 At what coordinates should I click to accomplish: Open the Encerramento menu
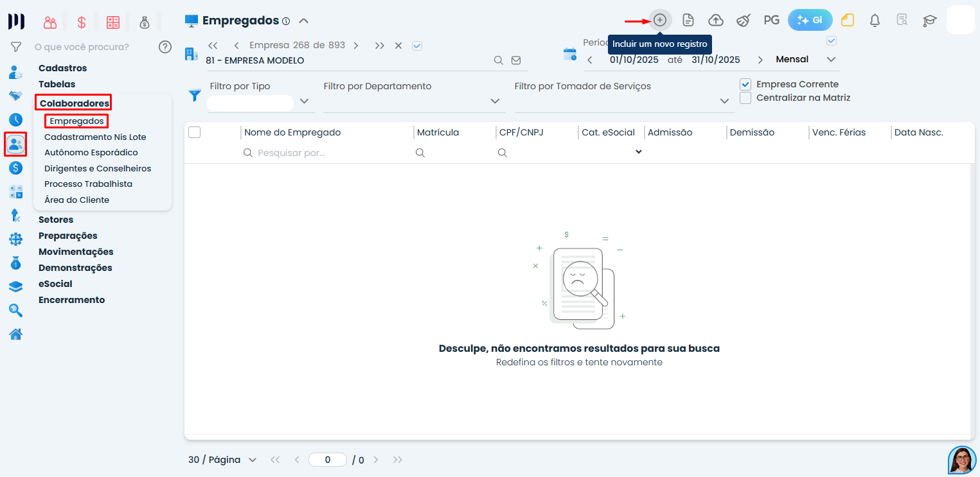71,300
